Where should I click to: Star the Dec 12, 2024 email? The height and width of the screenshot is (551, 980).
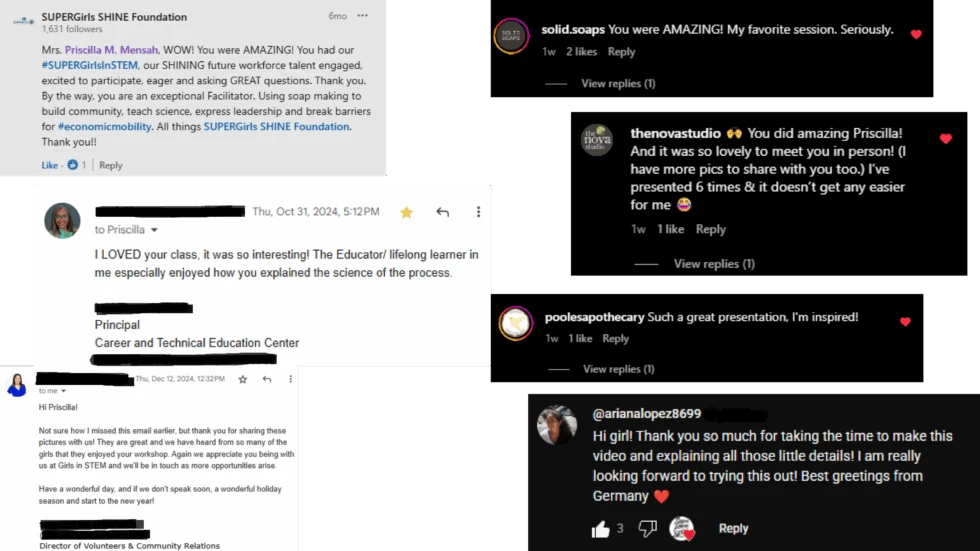[x=242, y=379]
